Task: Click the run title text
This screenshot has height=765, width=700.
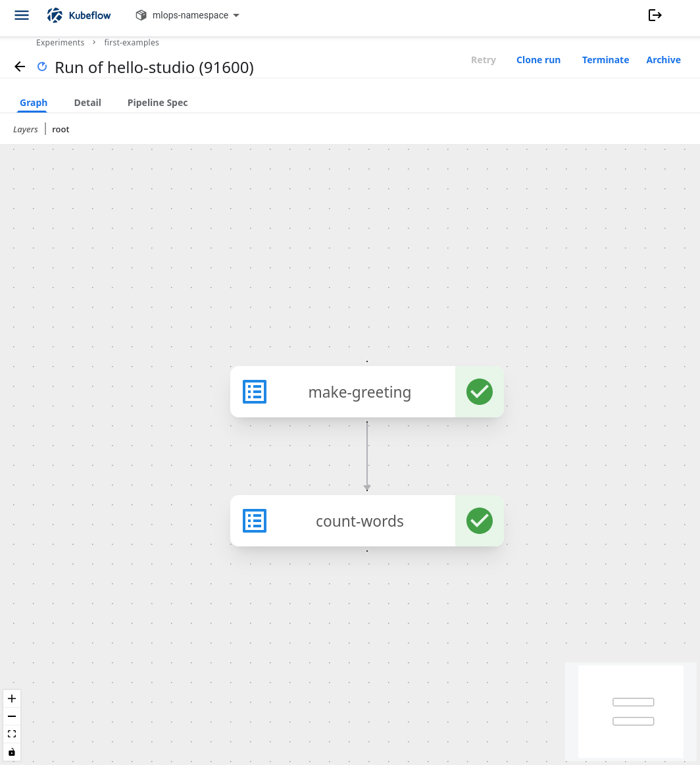Action: click(x=154, y=67)
